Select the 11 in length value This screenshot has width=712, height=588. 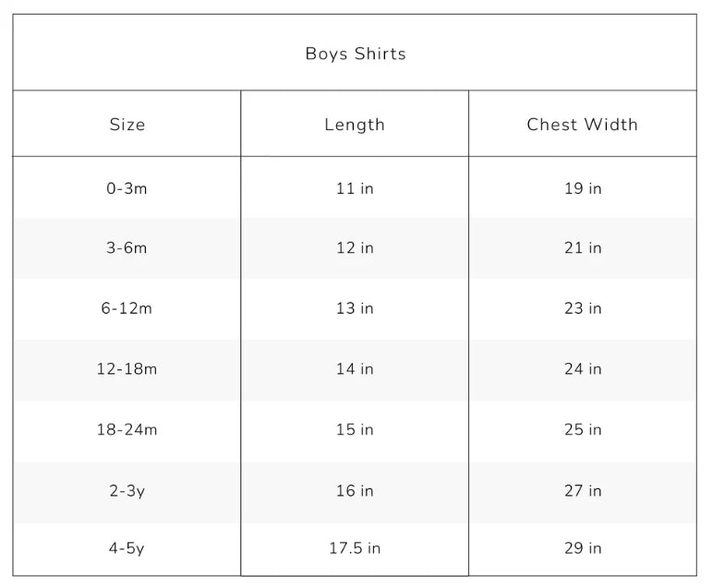click(355, 188)
